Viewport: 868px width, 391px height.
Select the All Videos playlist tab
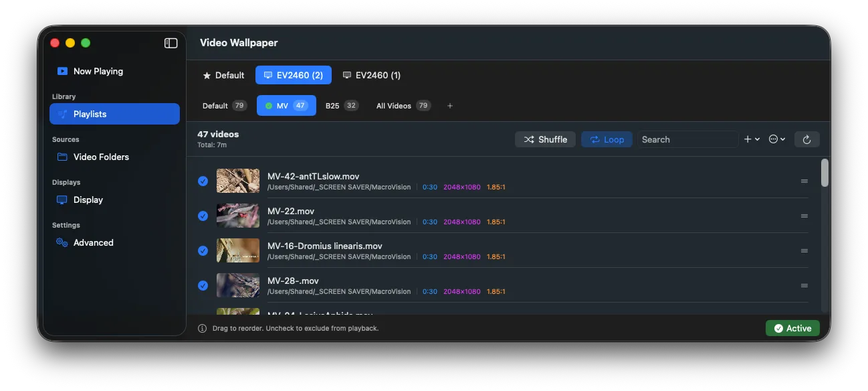(403, 106)
